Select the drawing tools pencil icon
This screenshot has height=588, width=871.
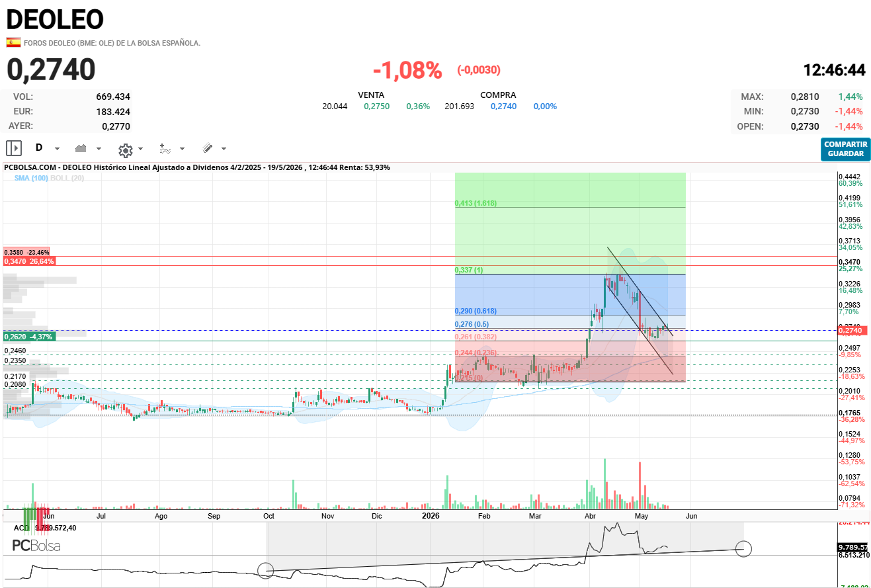coord(207,148)
